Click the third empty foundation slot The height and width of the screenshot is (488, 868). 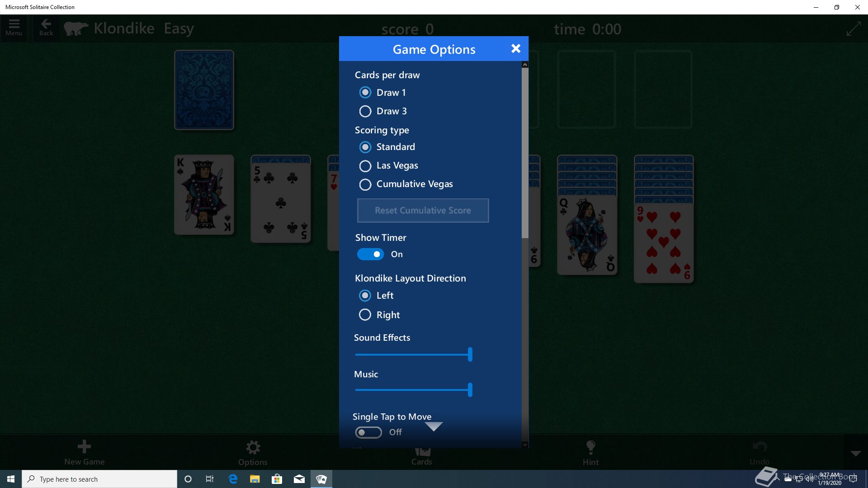[x=586, y=89]
